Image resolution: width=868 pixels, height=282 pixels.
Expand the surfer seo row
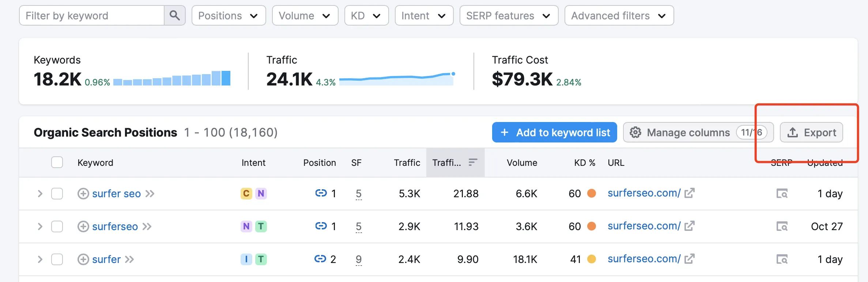tap(40, 194)
